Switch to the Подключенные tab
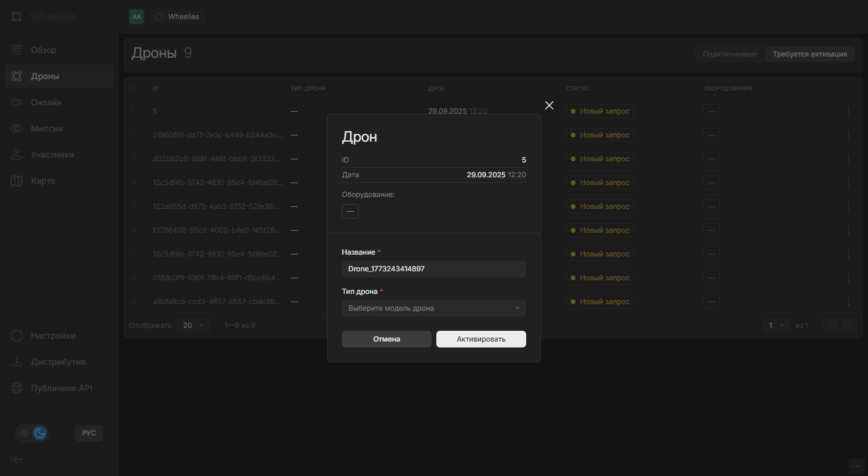The image size is (868, 476). (729, 54)
